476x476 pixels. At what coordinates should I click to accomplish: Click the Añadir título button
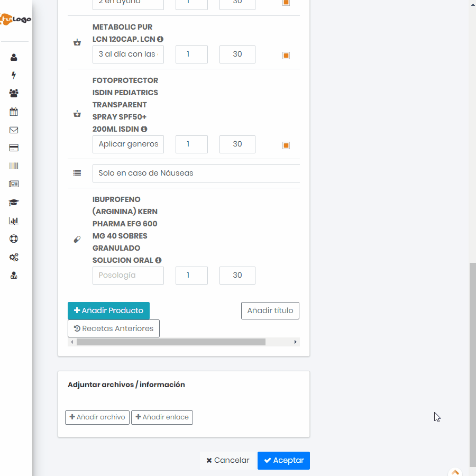tap(270, 310)
